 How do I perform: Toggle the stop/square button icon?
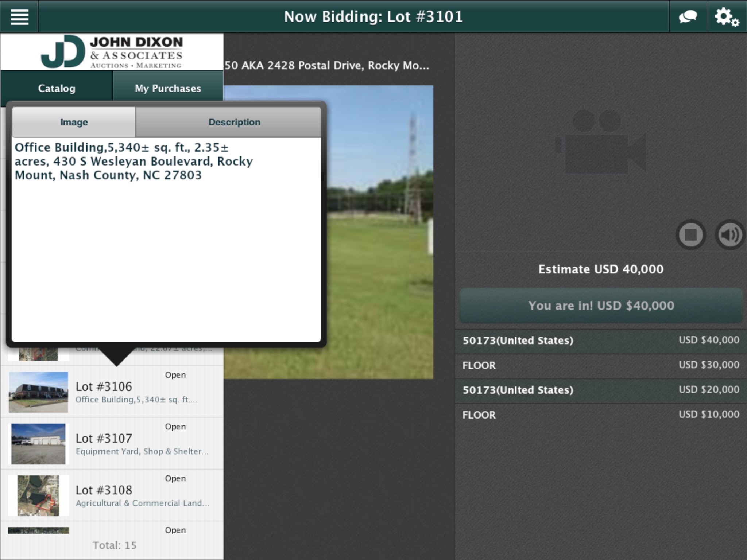click(692, 234)
